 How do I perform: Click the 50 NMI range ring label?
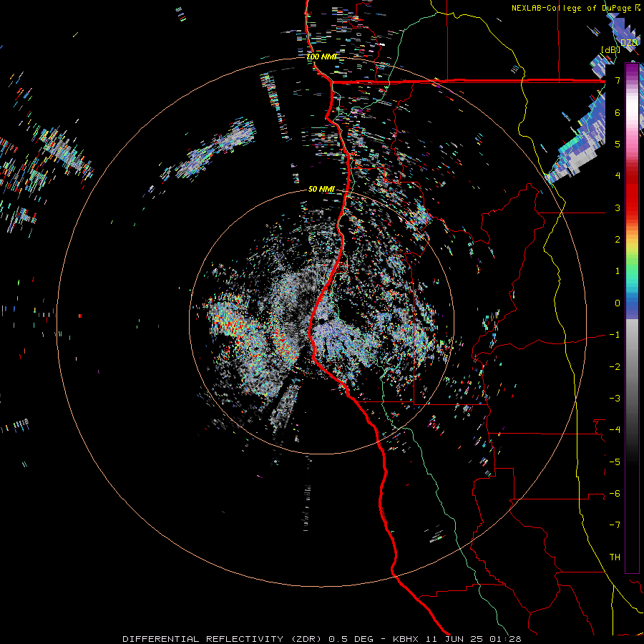click(x=321, y=189)
